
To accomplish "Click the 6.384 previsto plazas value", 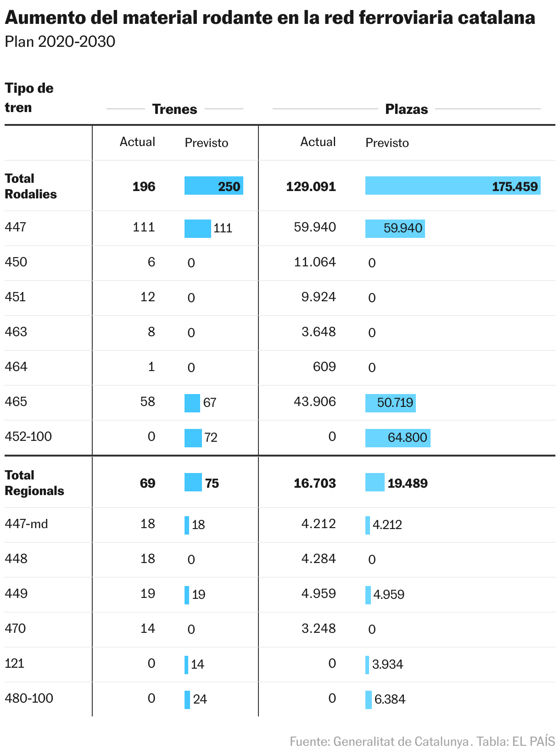I will click(390, 699).
